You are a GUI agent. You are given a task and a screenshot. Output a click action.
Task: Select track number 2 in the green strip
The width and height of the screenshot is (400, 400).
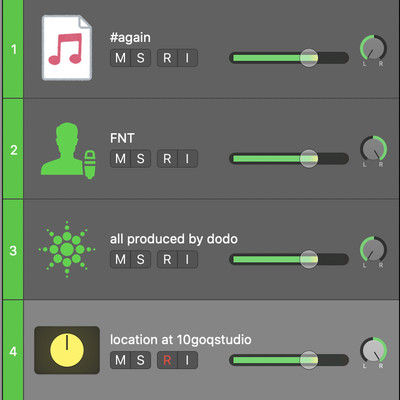pos(13,150)
